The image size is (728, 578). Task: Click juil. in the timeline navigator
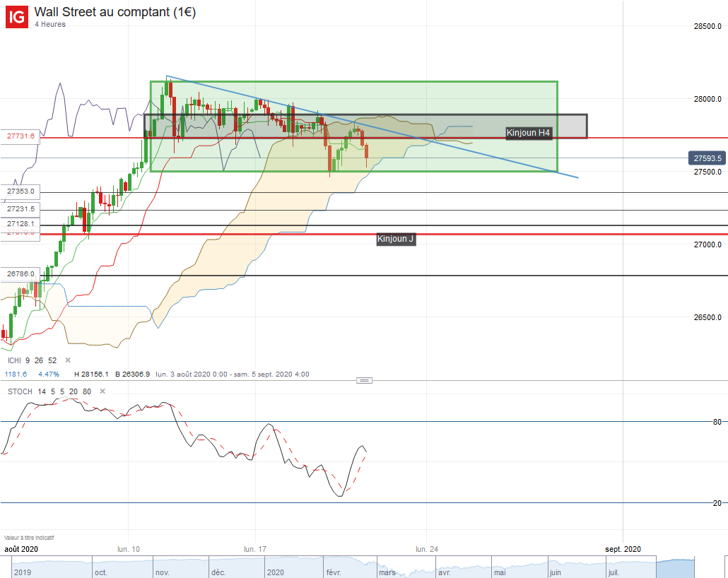(x=613, y=572)
